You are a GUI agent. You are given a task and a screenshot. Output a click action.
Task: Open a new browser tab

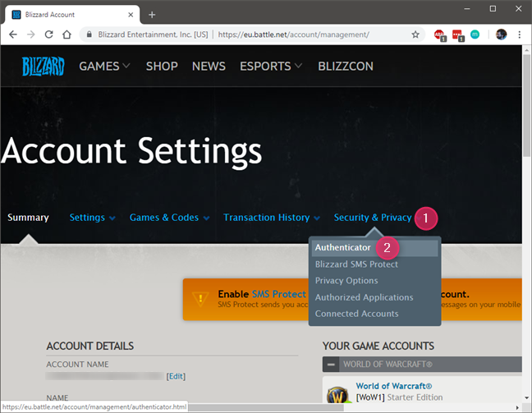pyautogui.click(x=152, y=15)
